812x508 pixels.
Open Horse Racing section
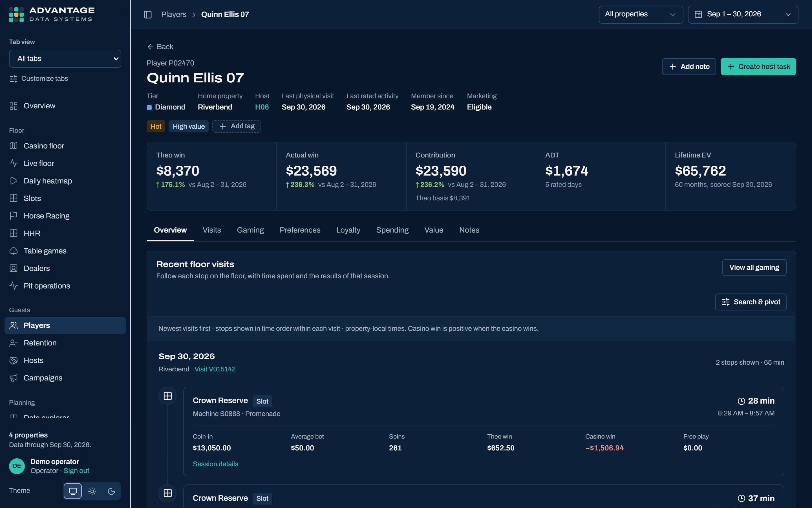pyautogui.click(x=65, y=216)
